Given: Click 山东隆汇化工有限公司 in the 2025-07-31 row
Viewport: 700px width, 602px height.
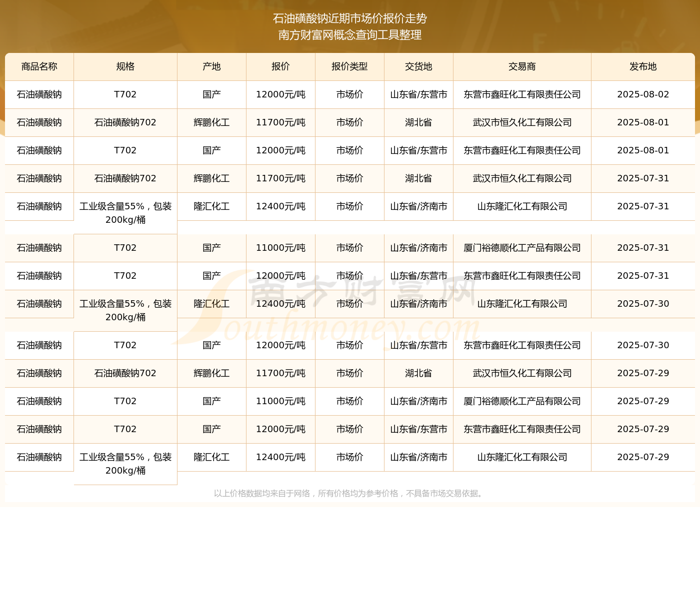Looking at the screenshot, I should click(522, 206).
